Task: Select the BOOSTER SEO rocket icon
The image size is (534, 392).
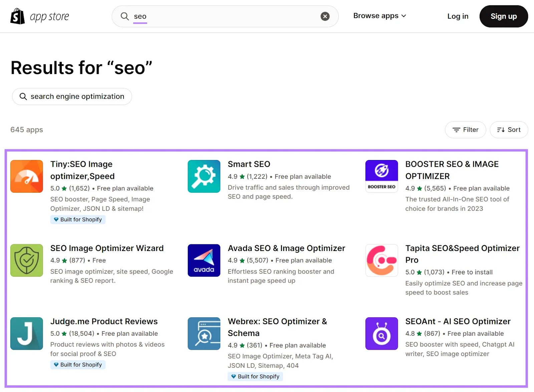Action: (x=381, y=176)
